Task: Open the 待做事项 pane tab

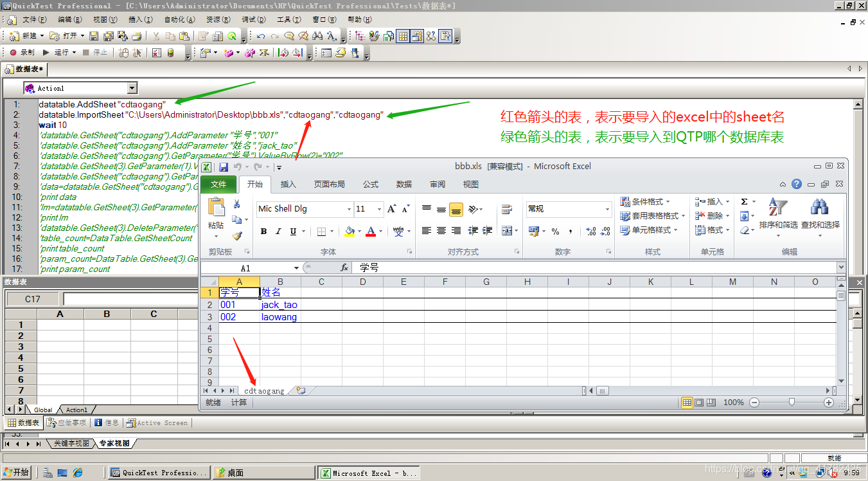Action: click(x=67, y=422)
